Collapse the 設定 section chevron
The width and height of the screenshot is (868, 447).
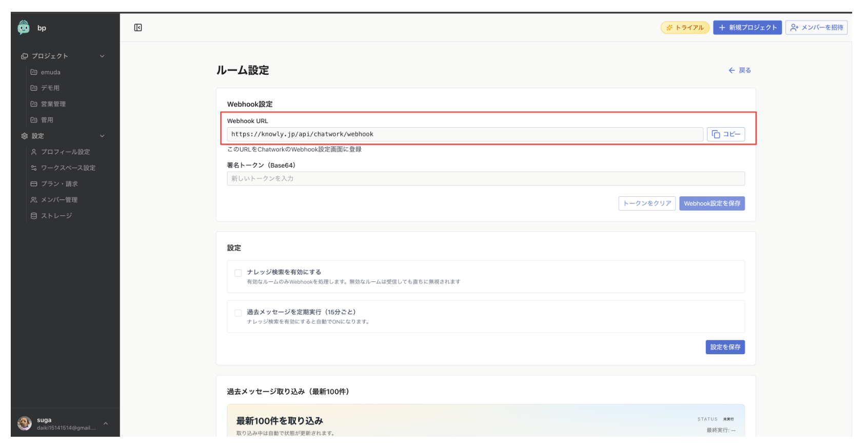102,136
